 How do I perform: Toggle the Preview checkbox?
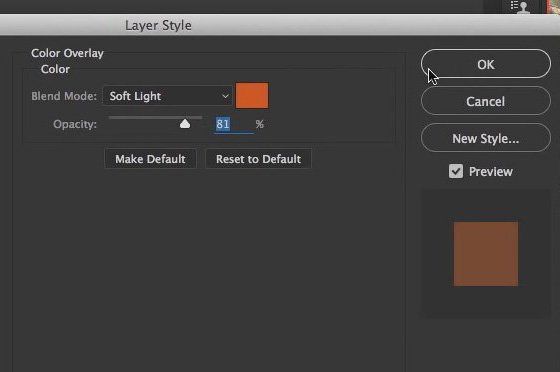(456, 171)
